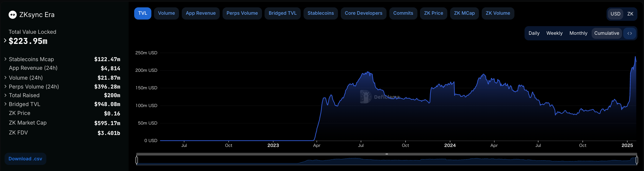Click the 250m USD y-axis label
The image size is (644, 171).
click(x=146, y=53)
